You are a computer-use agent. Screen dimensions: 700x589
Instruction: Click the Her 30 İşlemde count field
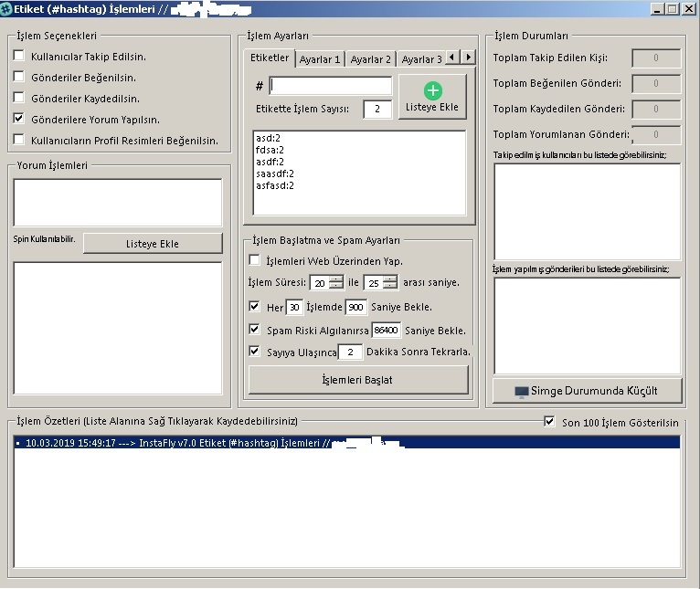(294, 308)
